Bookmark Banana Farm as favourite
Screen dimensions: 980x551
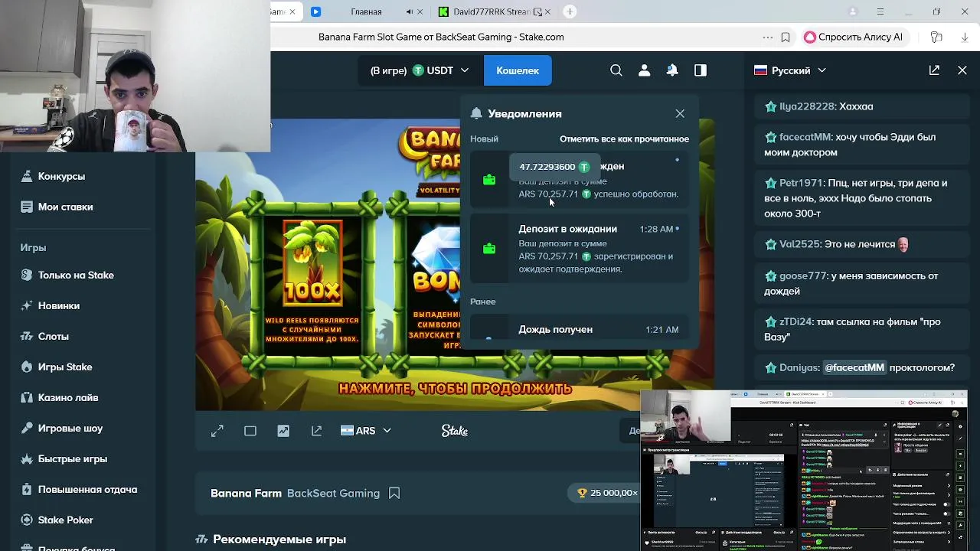[x=394, y=494]
